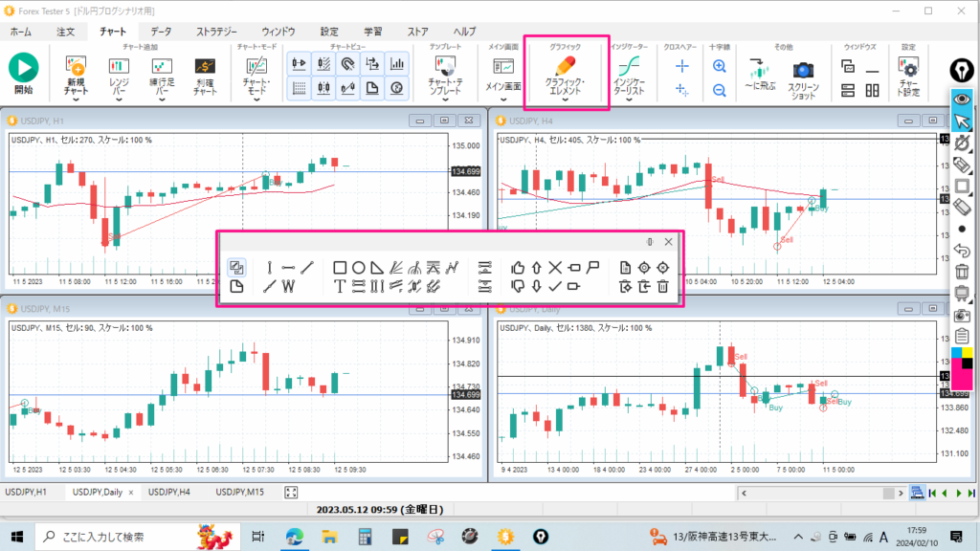Select the flag marker sign

point(593,268)
